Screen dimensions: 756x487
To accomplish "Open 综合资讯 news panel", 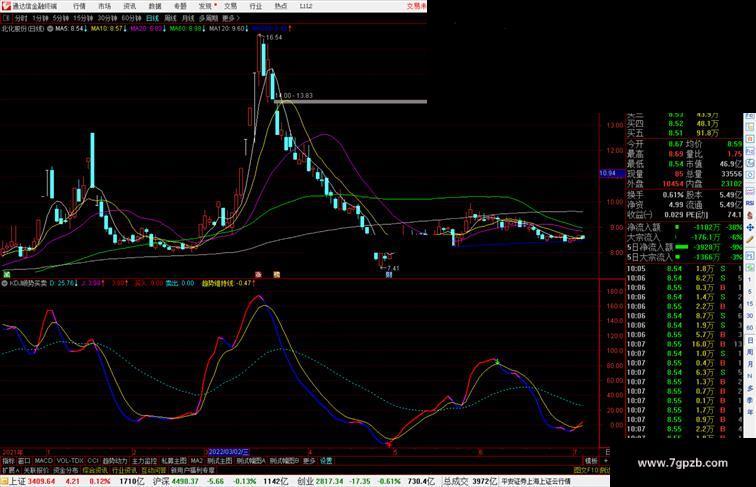I will (x=95, y=470).
